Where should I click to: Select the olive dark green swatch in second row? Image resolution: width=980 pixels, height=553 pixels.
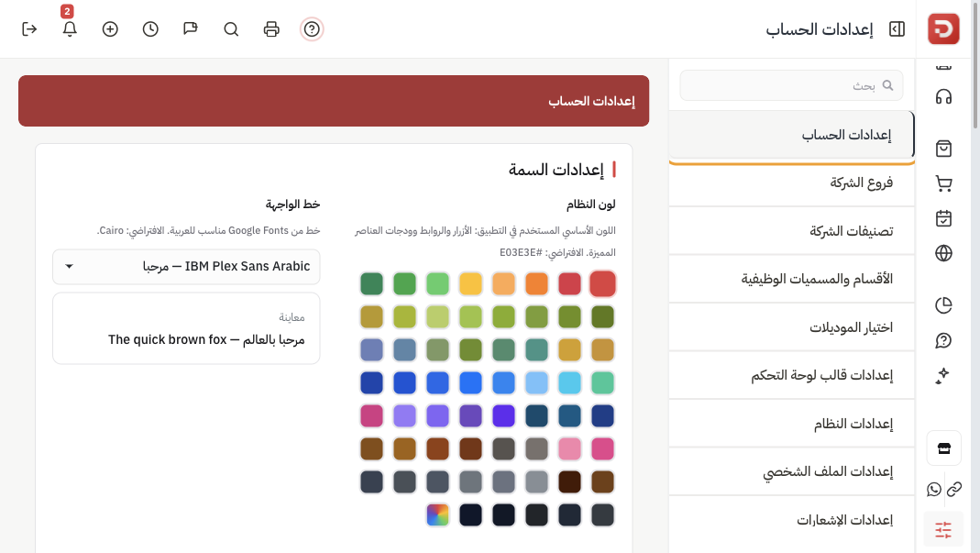(602, 316)
